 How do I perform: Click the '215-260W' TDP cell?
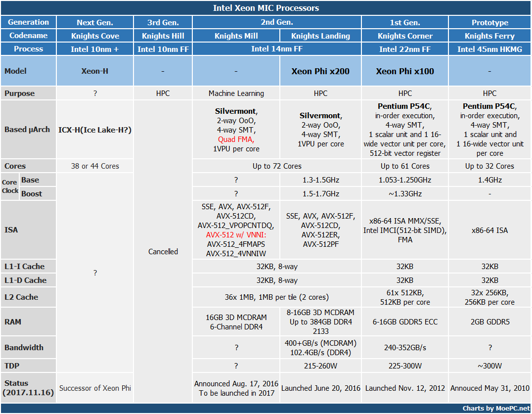[x=320, y=366]
